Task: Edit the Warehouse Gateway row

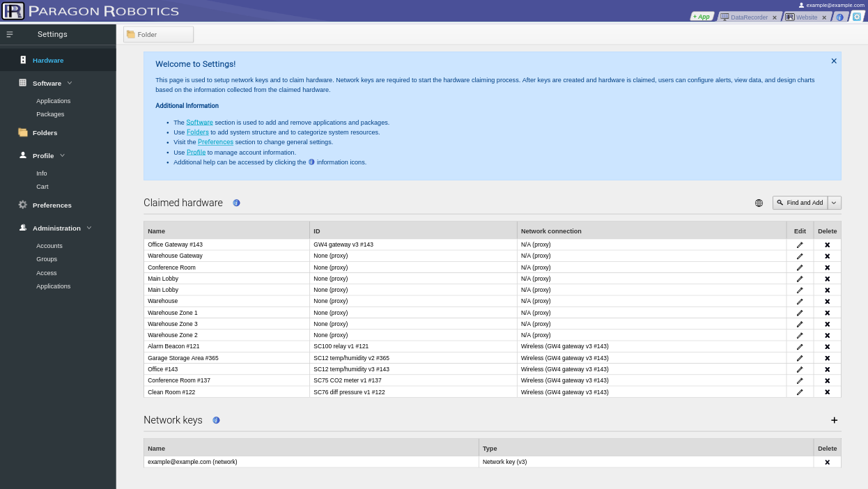Action: pyautogui.click(x=800, y=256)
